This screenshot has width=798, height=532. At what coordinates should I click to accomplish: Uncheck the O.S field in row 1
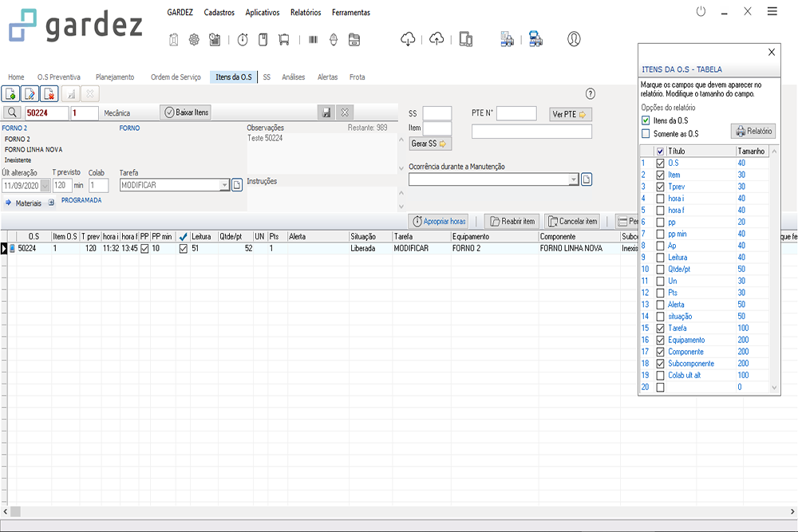(660, 164)
